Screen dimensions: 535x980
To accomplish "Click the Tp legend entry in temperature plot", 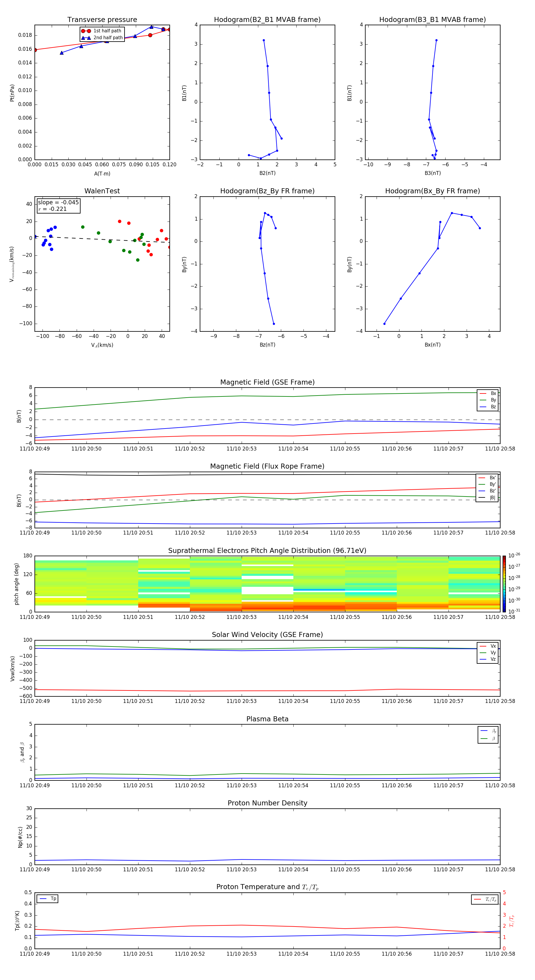I will click(48, 899).
